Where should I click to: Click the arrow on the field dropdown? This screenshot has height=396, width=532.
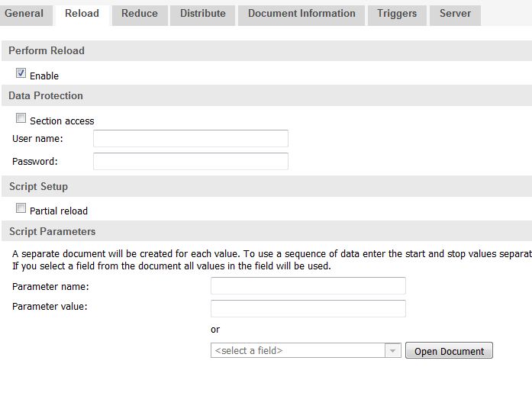point(393,350)
